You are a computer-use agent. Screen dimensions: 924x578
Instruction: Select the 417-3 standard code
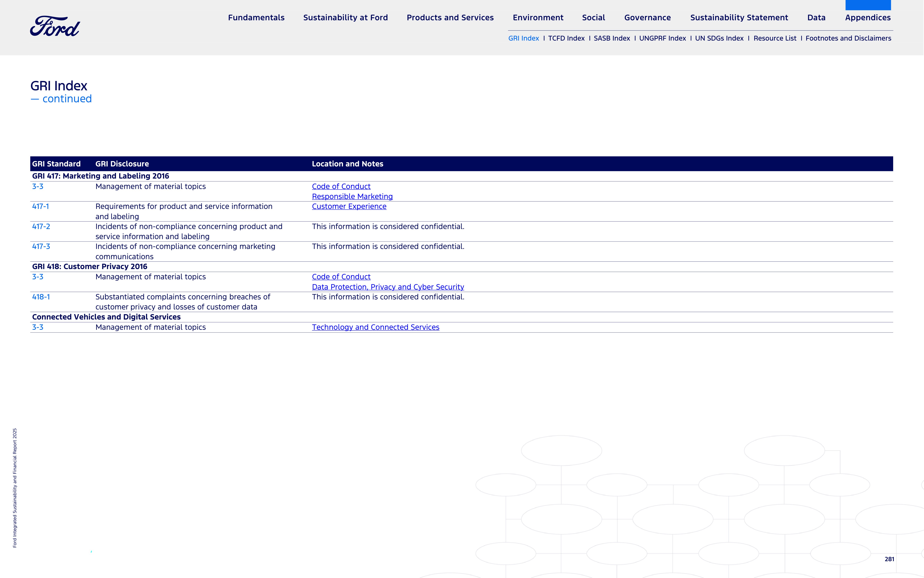[41, 247]
